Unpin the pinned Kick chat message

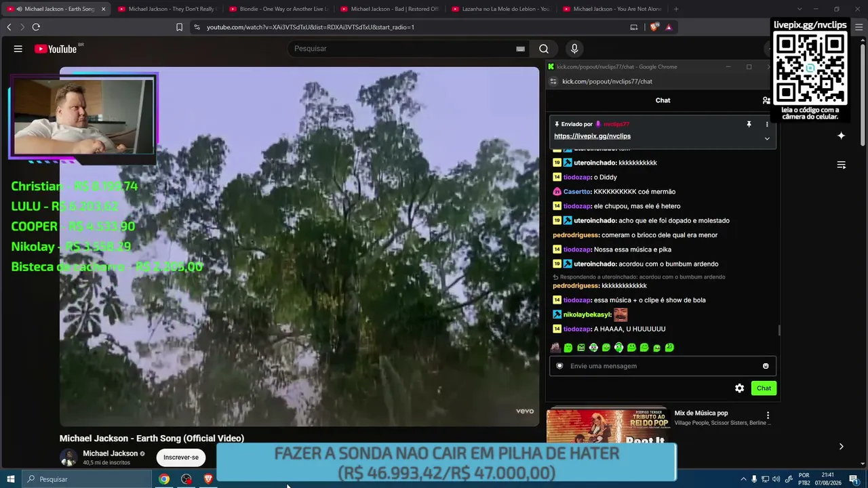[749, 125]
